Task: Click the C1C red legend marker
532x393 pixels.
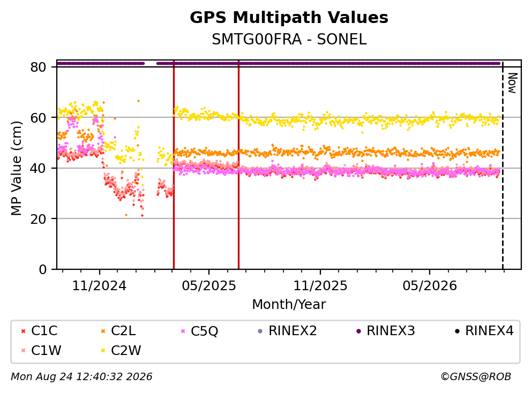Action: pos(23,331)
